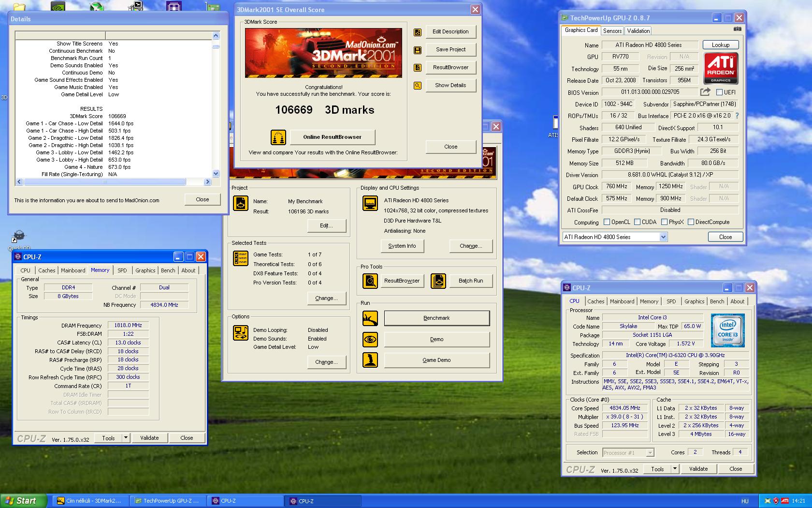Screen dimensions: 812x508
Task: Click the Lookup button in GPU-Z
Action: (x=721, y=45)
